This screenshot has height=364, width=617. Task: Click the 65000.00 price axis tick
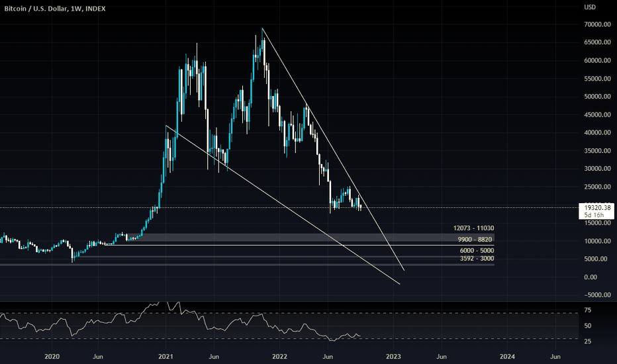click(x=597, y=42)
